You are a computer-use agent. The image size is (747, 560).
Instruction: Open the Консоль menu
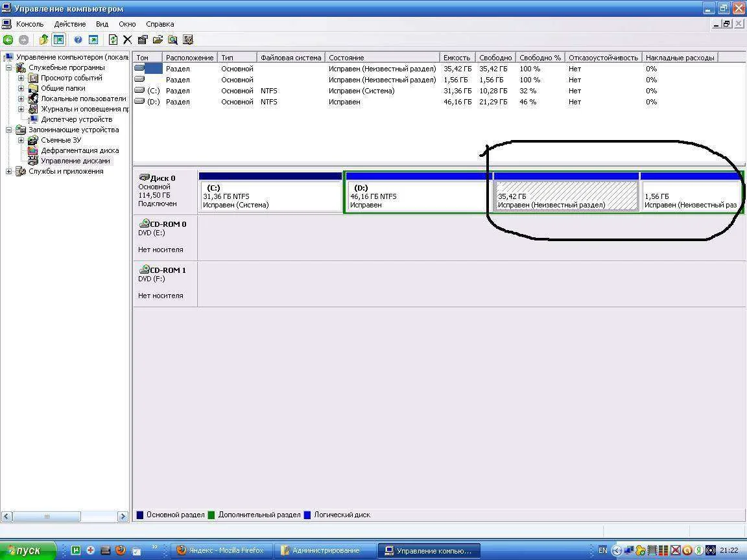click(x=30, y=24)
